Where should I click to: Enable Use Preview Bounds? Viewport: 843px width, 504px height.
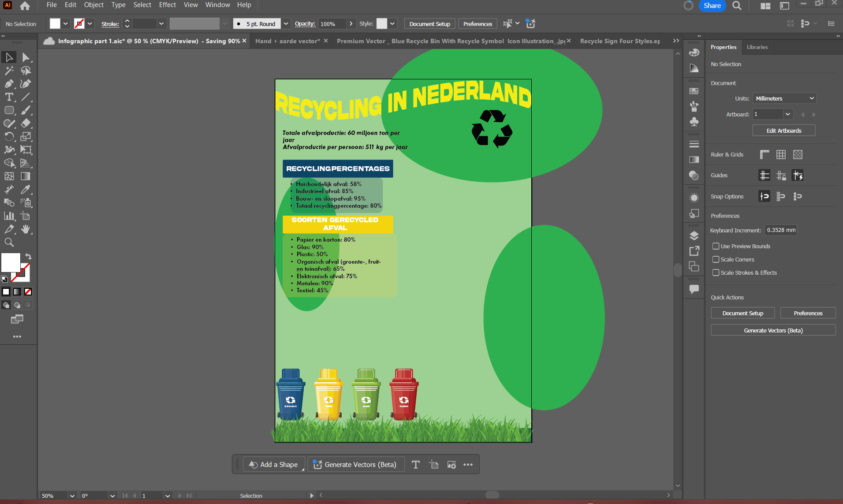[716, 246]
